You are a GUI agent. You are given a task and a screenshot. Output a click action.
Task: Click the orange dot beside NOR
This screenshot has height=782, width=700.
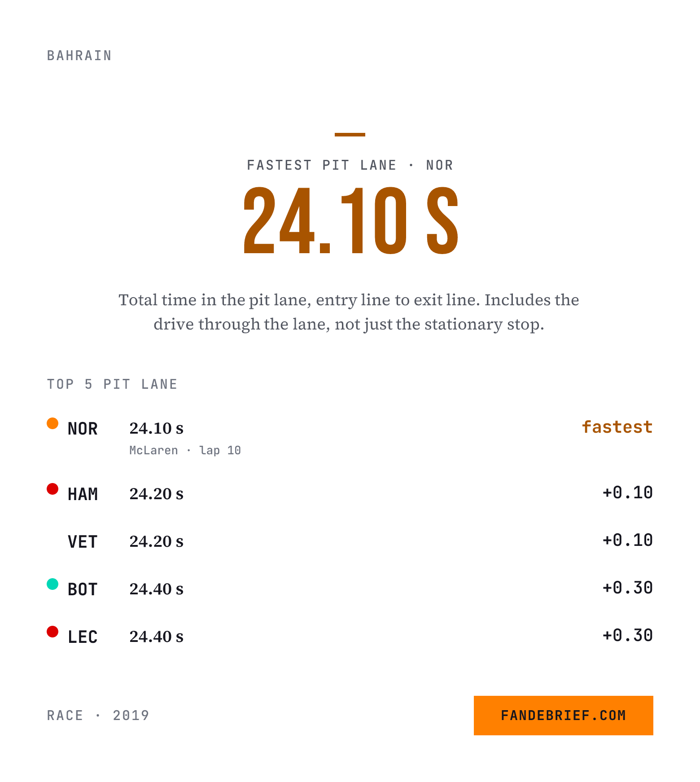(x=52, y=423)
